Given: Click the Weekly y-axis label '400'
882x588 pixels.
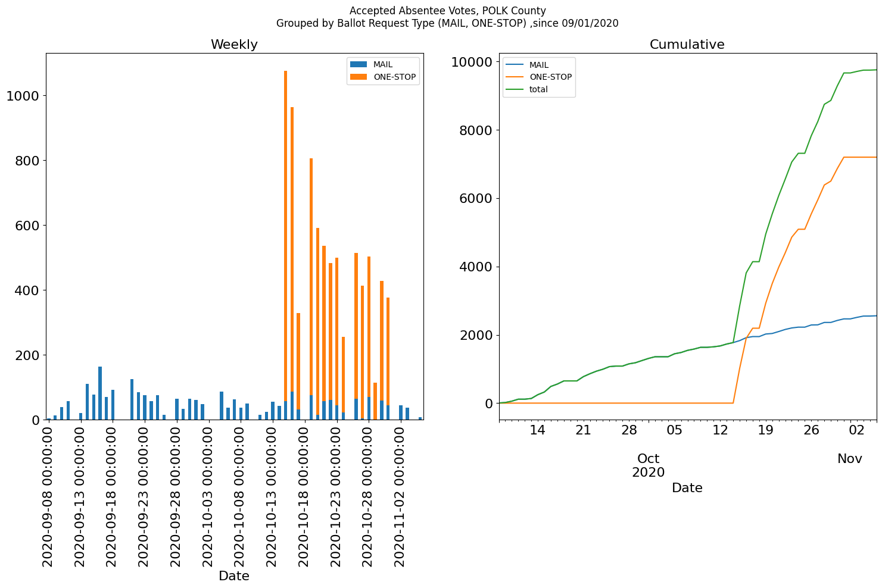Looking at the screenshot, I should click(28, 290).
